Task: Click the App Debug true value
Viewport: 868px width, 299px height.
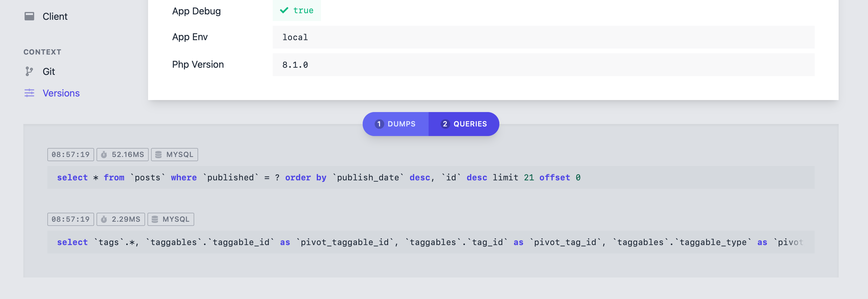Action: pos(296,10)
